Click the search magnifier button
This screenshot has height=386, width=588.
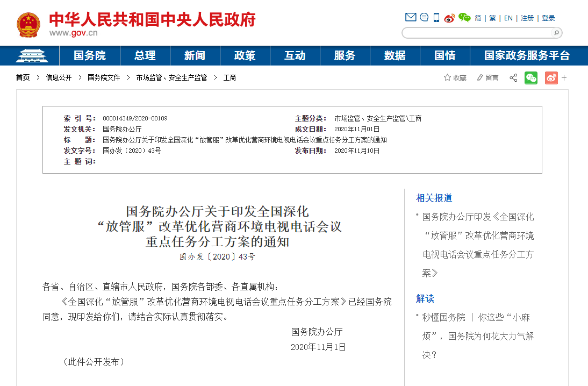[x=556, y=33]
